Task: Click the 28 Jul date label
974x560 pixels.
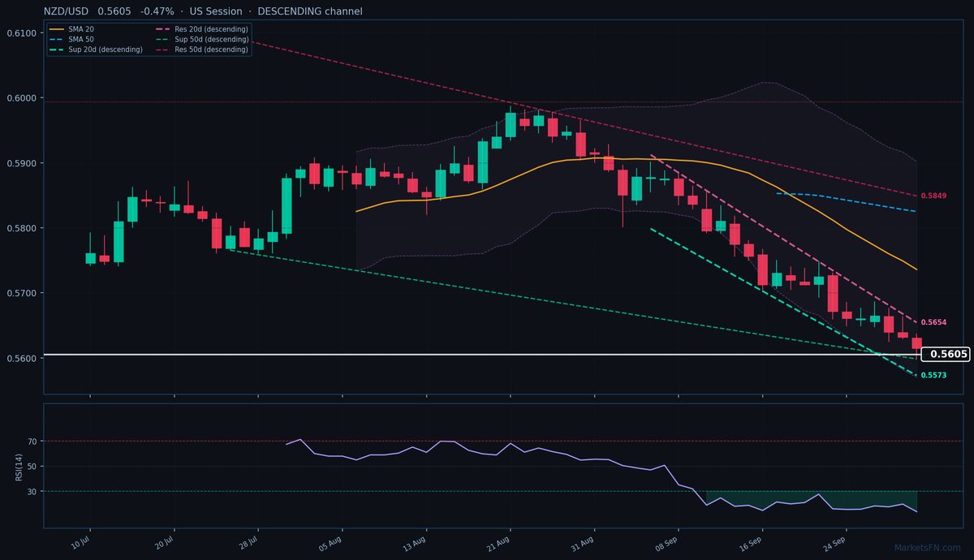Action: (248, 543)
